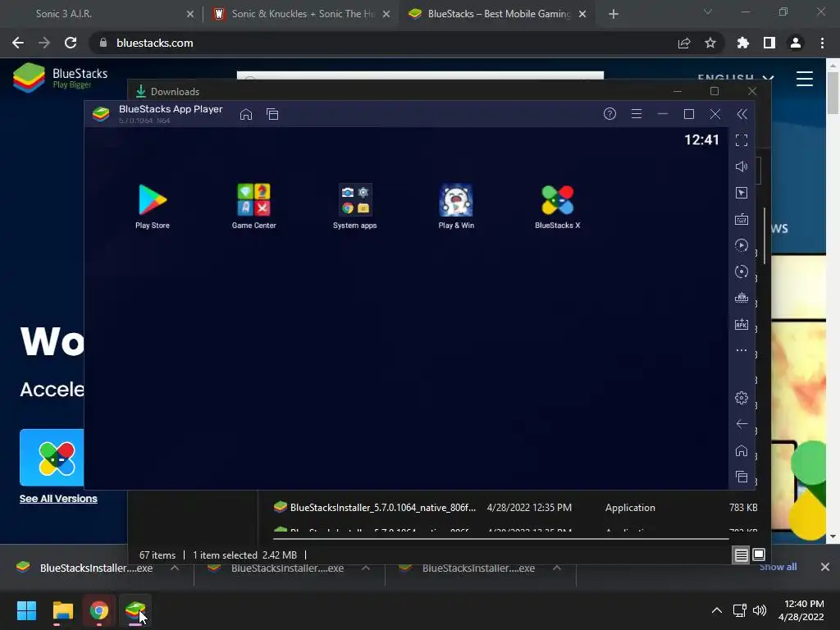Launch the BlueStacks X app
Viewport: 840px width, 630px height.
click(x=557, y=206)
